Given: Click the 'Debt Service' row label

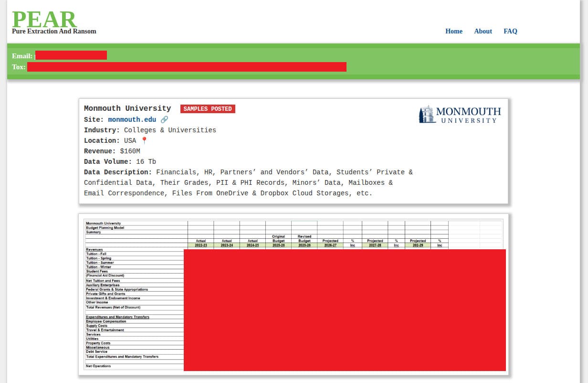Looking at the screenshot, I should pyautogui.click(x=96, y=352).
